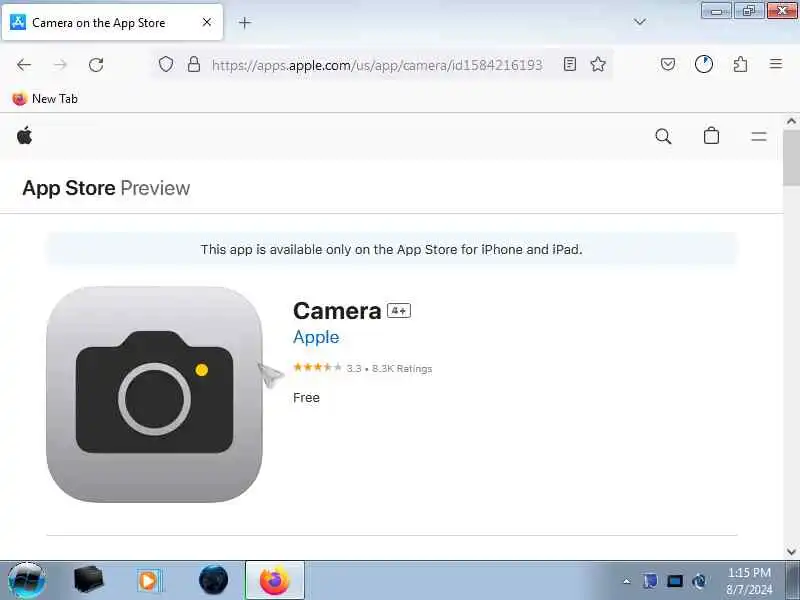Open the extensions puzzle icon
This screenshot has height=600, width=800.
740,64
